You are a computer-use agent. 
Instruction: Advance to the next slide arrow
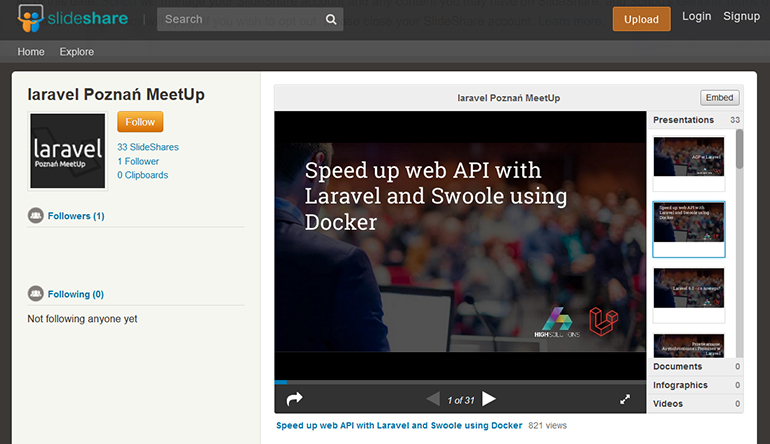pyautogui.click(x=489, y=399)
